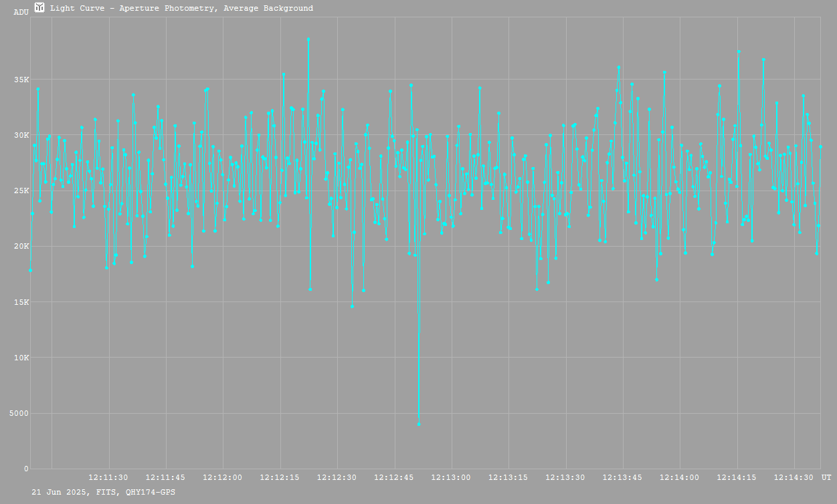The image size is (837, 504).
Task: Click the 12:13:00 time axis label
Action: pyautogui.click(x=451, y=478)
